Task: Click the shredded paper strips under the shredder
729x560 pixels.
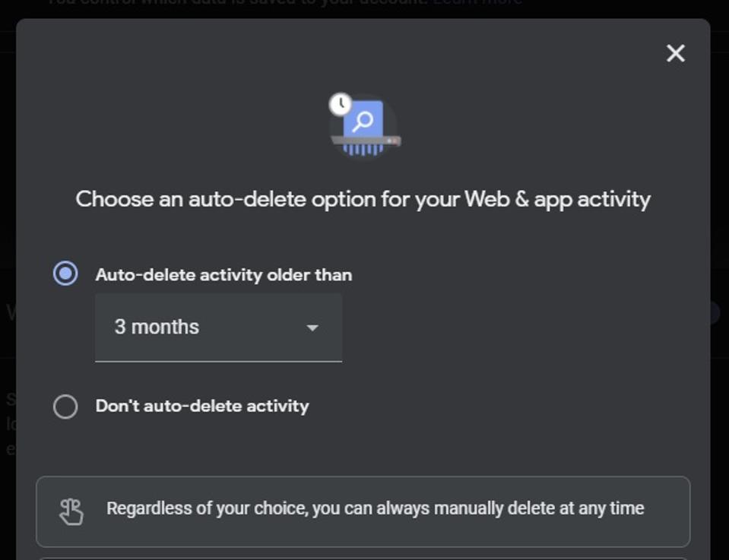Action: click(x=363, y=150)
